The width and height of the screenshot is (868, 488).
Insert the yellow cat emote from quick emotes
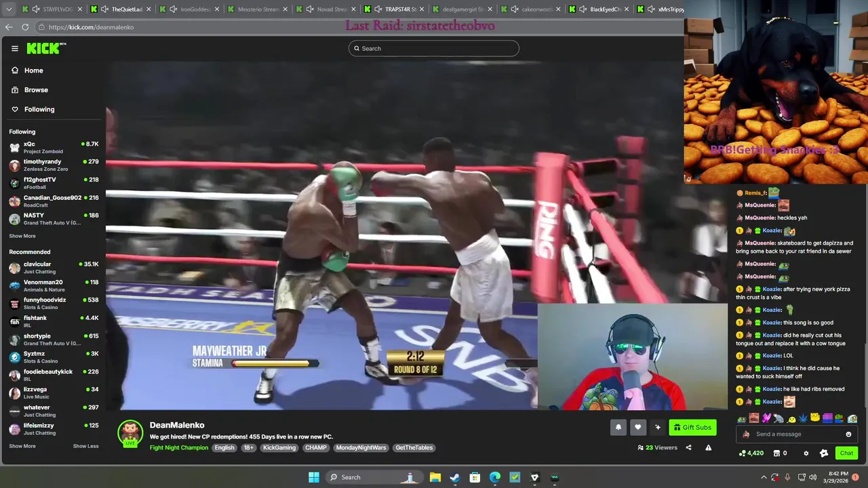[x=815, y=418]
